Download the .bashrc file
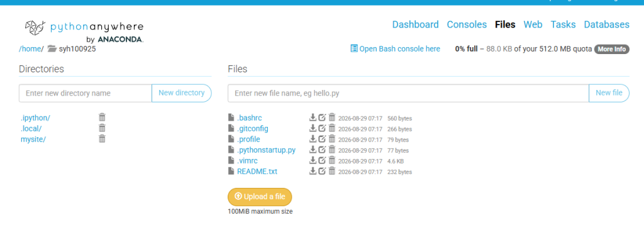Image resolution: width=644 pixels, height=227 pixels. [313, 118]
